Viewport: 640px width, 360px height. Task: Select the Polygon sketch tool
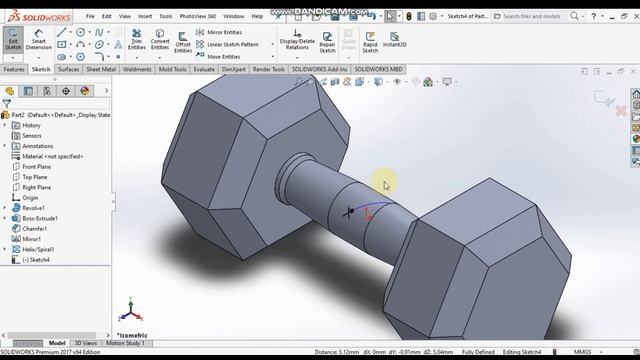tap(80, 56)
